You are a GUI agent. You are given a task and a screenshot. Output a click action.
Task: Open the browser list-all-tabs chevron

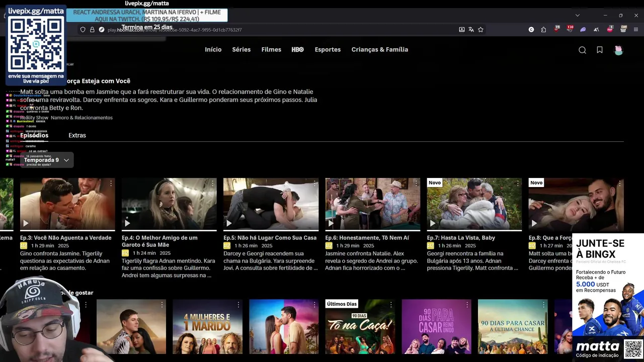coord(577,15)
